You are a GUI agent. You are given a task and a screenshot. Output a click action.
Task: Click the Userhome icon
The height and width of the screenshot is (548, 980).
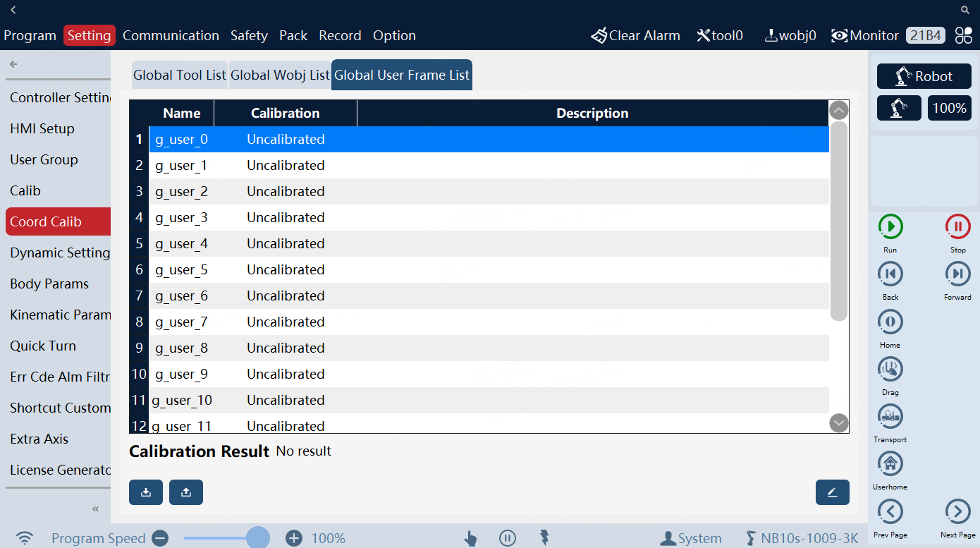tap(890, 463)
